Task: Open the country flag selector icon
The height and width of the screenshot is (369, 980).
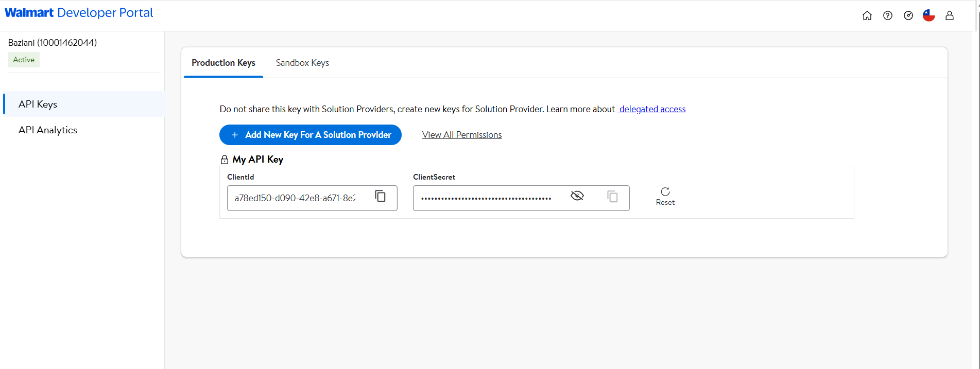Action: 929,15
